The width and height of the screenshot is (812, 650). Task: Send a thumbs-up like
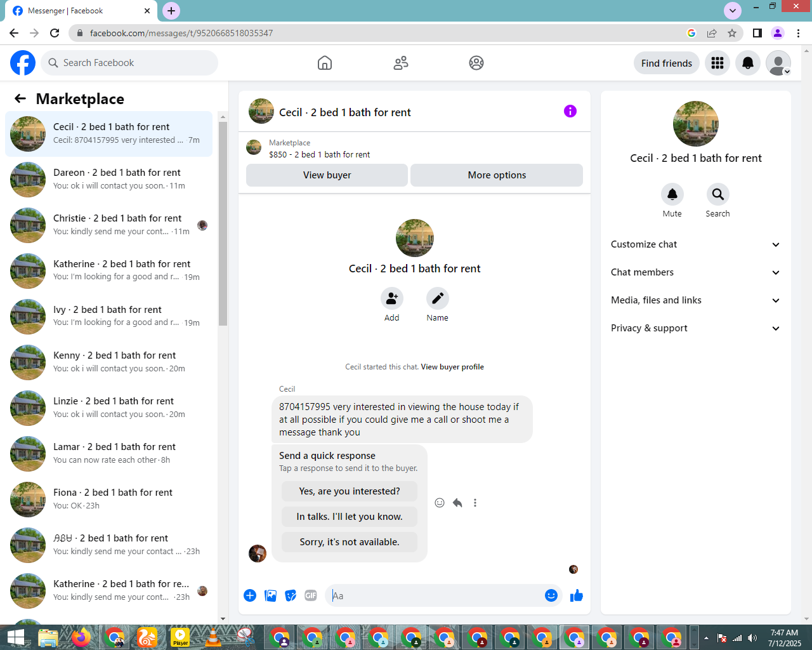(x=577, y=595)
